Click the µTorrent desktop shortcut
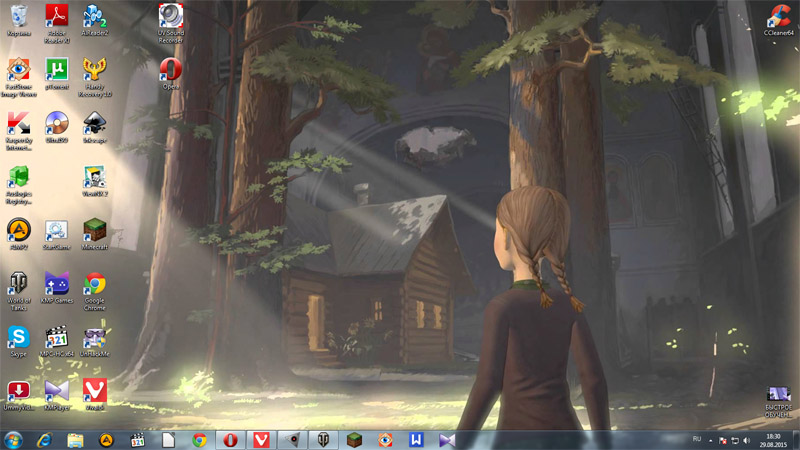800x450 pixels. [57, 74]
